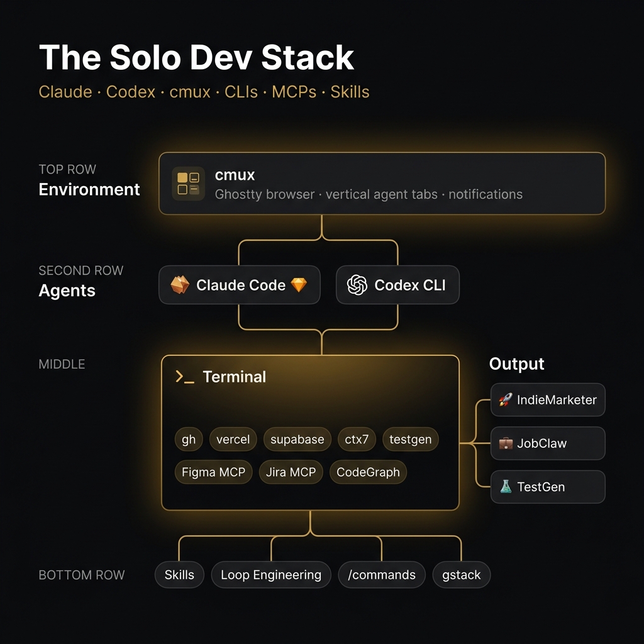The height and width of the screenshot is (644, 644).
Task: Click the TOP ROW label
Action: pos(67,169)
